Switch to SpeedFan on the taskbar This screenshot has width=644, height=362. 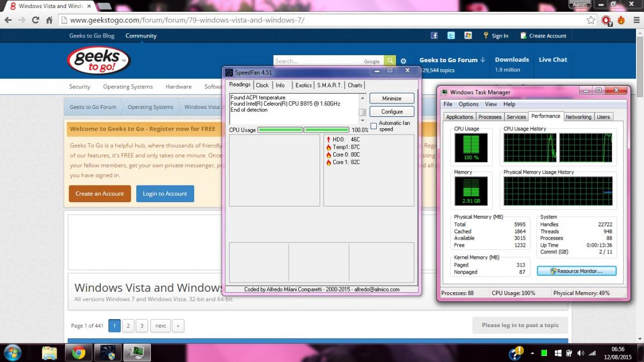(x=108, y=352)
